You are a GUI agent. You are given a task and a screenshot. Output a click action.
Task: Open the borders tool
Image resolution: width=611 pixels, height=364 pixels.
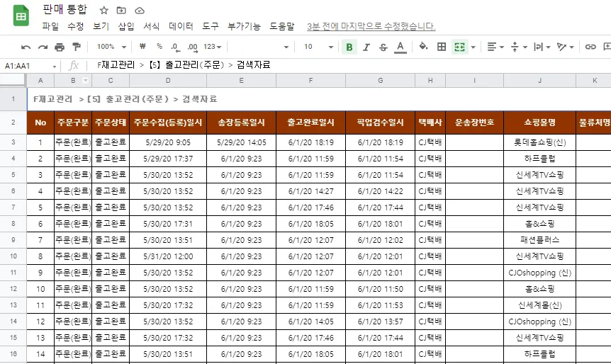click(442, 47)
